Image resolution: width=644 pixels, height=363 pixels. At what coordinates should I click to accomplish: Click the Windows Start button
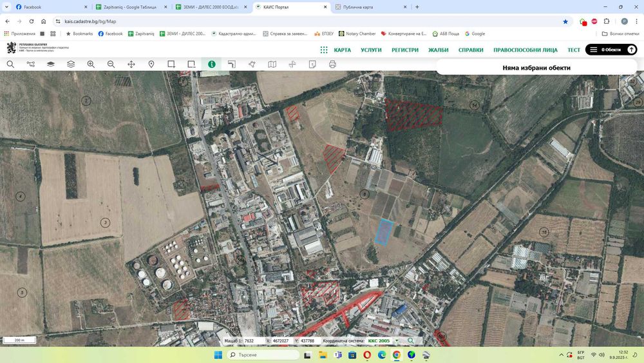[x=218, y=355]
